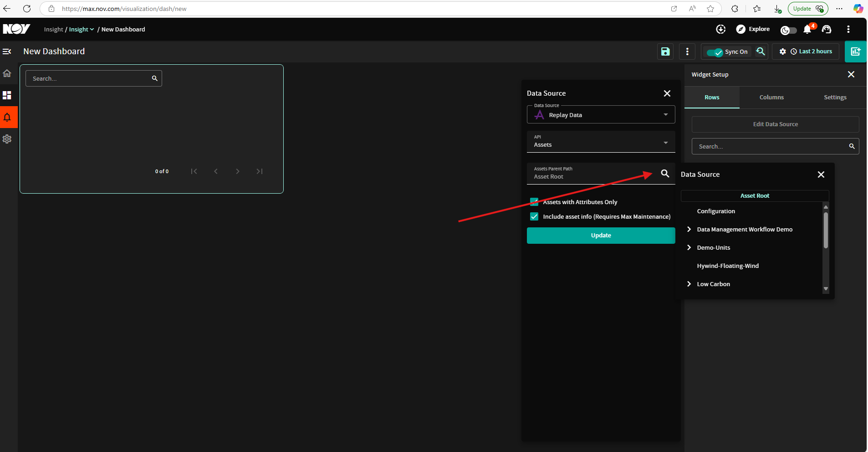Open the Insight breadcrumb dropdown
868x452 pixels.
coord(82,29)
